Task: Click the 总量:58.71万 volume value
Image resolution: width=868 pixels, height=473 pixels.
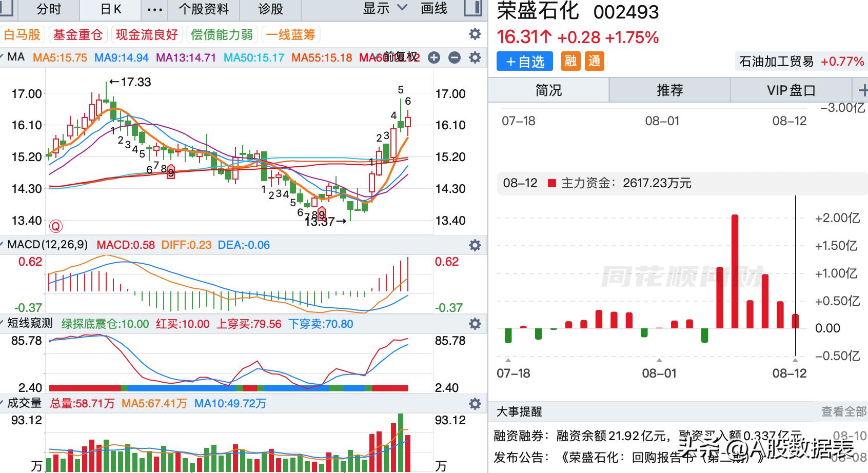Action: click(82, 403)
